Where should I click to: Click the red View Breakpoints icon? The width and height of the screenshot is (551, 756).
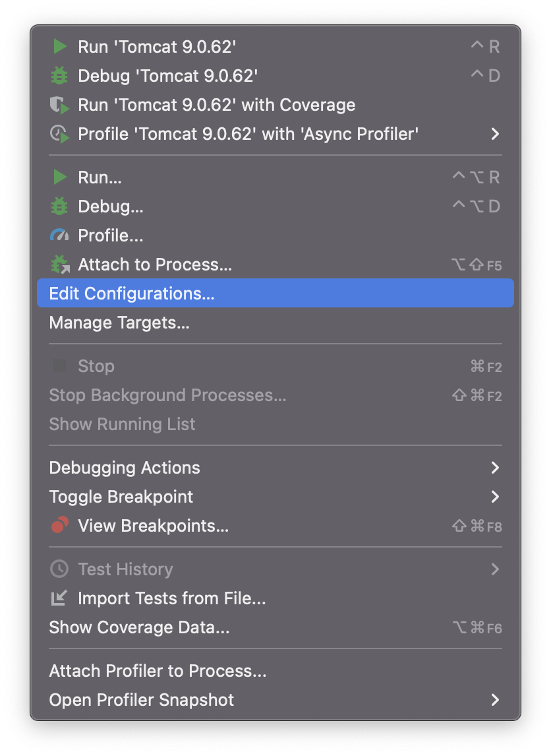tap(60, 525)
